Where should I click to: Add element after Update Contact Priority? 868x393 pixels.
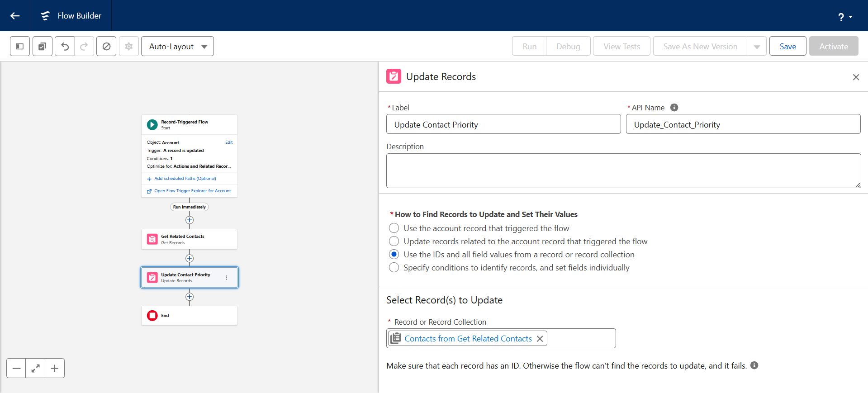[190, 297]
